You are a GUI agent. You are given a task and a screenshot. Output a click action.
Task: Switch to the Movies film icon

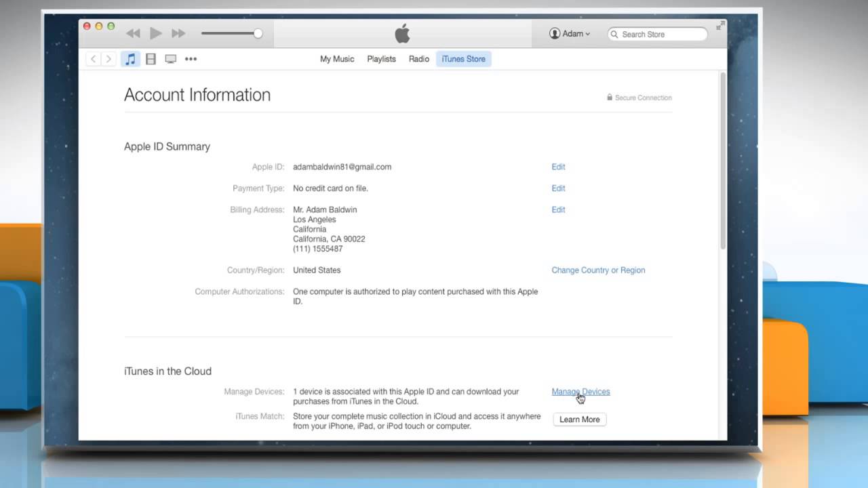point(151,59)
